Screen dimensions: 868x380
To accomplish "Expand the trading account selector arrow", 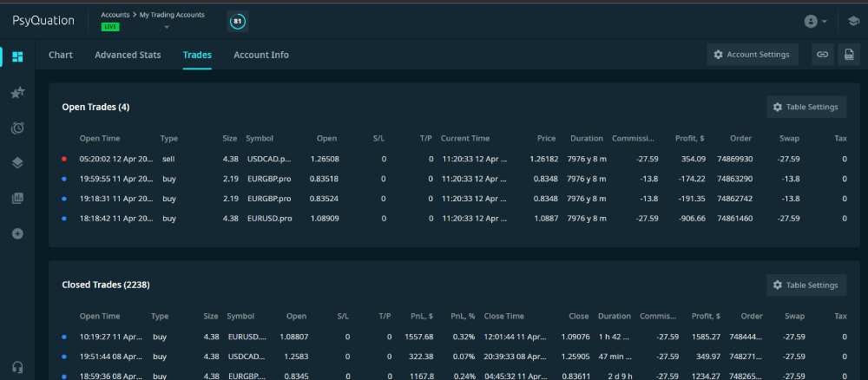I will click(167, 27).
